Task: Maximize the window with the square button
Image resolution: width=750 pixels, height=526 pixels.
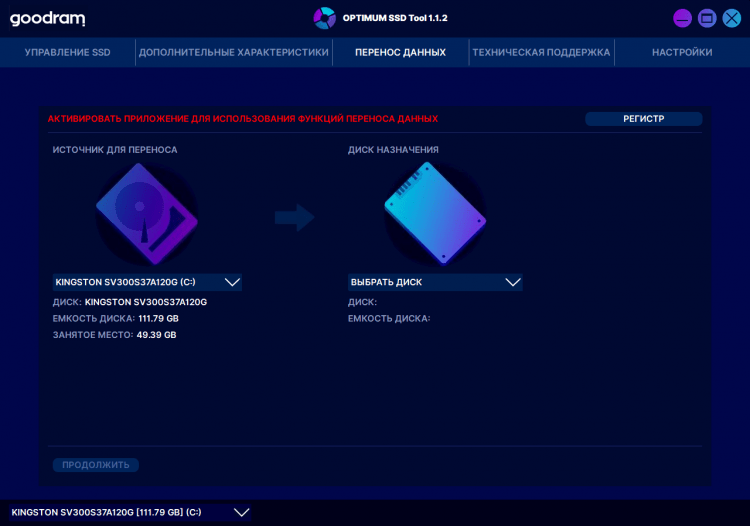Action: pyautogui.click(x=707, y=19)
